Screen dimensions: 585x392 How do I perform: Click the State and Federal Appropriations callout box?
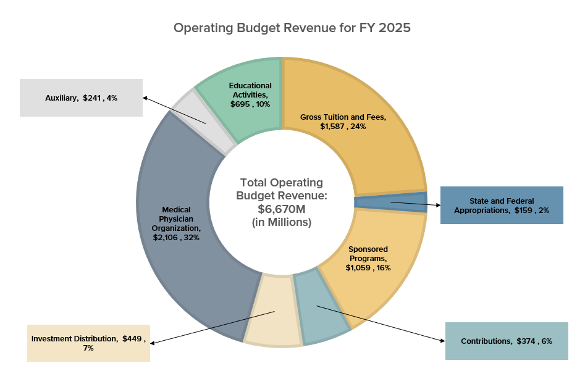coord(501,206)
